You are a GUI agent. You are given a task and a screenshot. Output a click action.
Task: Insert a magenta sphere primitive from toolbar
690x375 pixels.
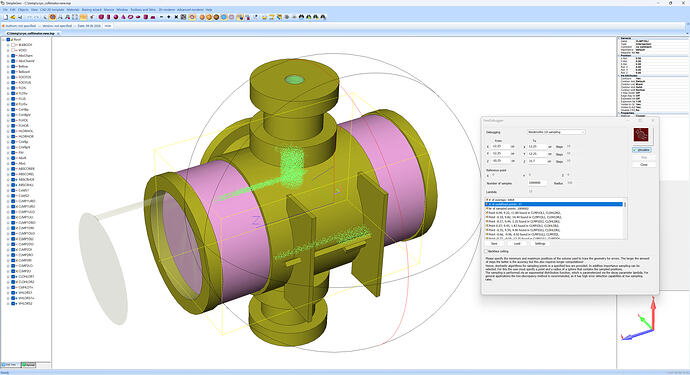(x=116, y=17)
